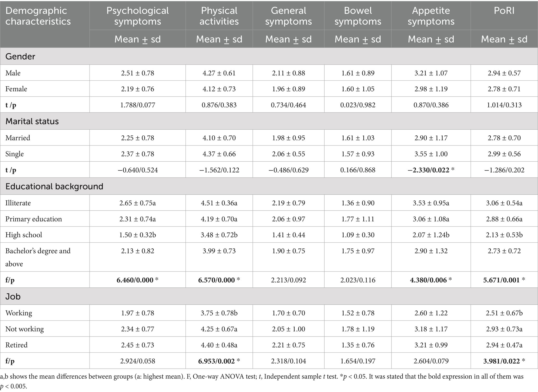Select the 'Job' section row
The height and width of the screenshot is (392, 538).
13,296
